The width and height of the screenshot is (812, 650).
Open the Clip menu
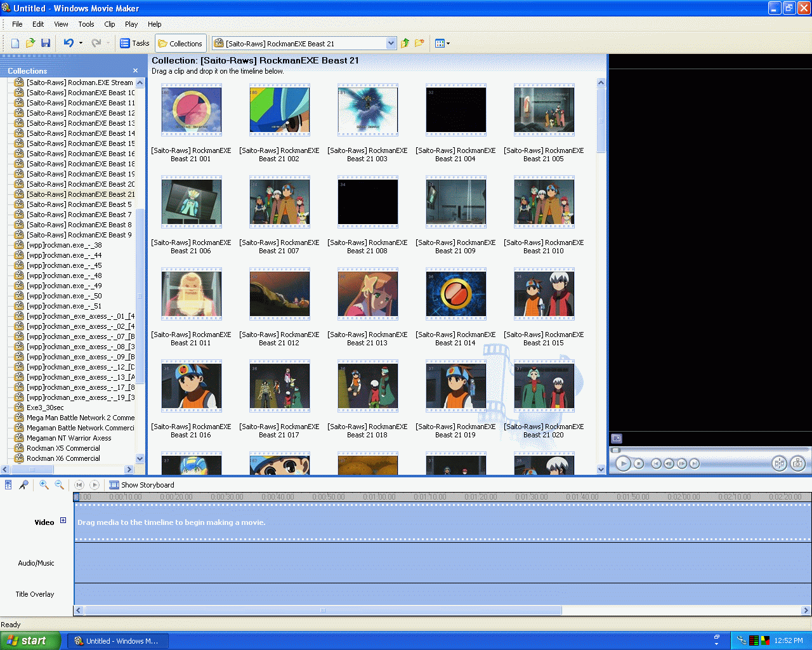tap(110, 24)
